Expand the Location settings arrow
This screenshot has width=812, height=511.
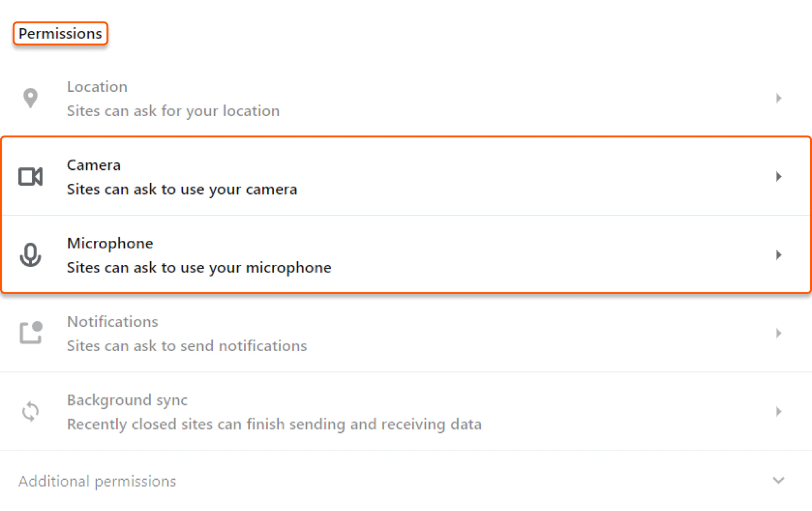point(779,98)
